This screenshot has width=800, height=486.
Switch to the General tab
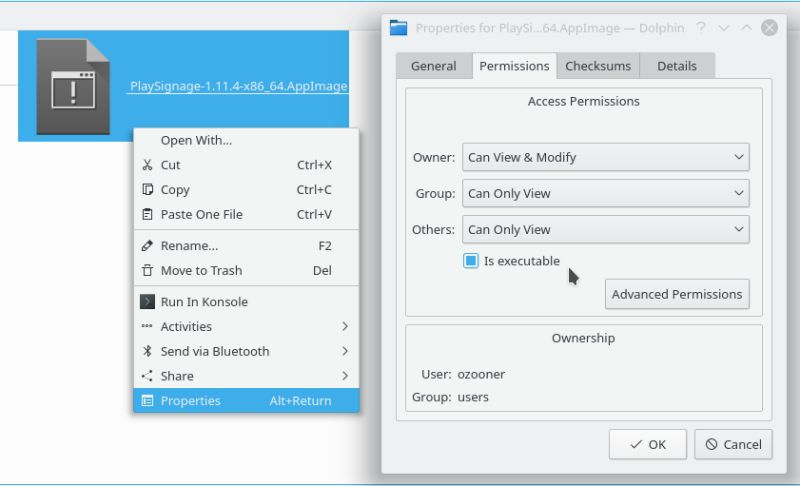[434, 66]
